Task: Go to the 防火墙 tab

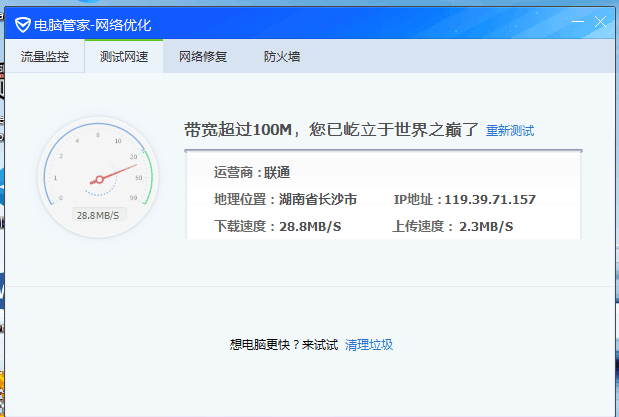Action: click(282, 56)
